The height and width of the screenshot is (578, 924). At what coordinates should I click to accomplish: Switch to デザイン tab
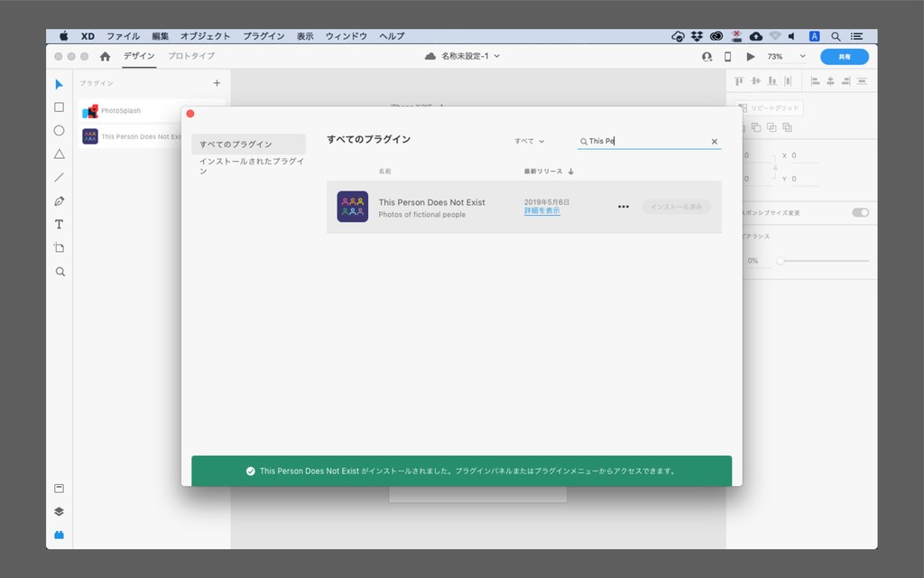(139, 56)
